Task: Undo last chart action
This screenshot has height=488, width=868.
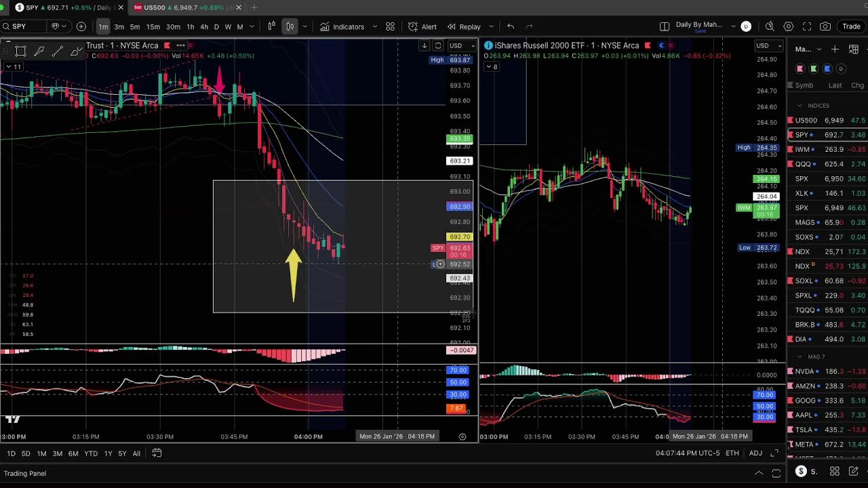Action: click(x=511, y=26)
